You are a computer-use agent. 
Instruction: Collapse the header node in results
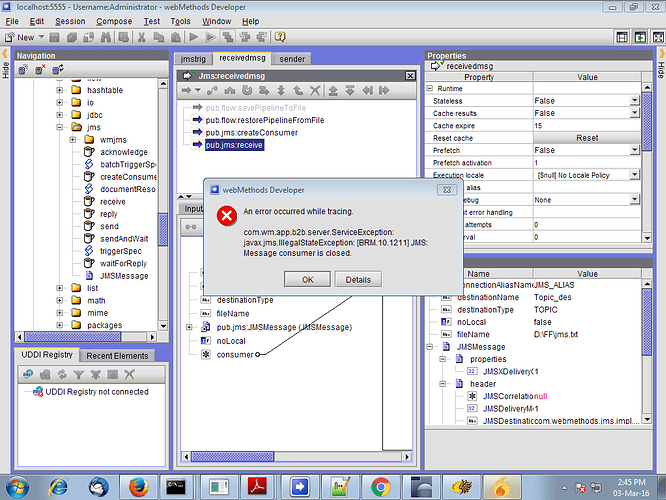click(x=442, y=384)
